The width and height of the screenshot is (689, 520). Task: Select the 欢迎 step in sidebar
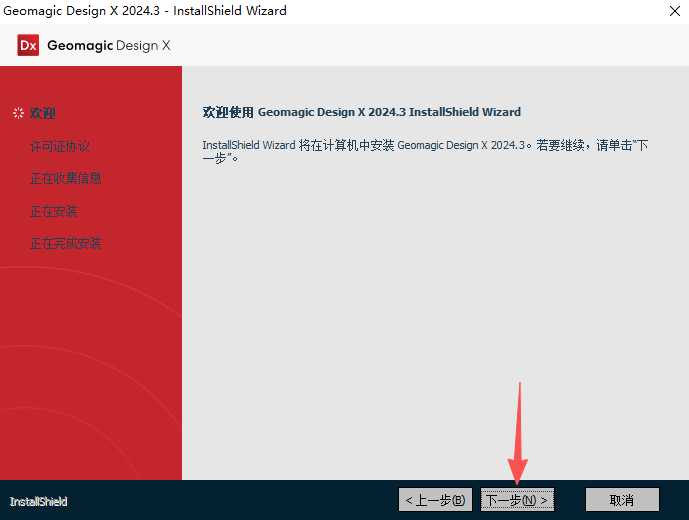pos(43,113)
